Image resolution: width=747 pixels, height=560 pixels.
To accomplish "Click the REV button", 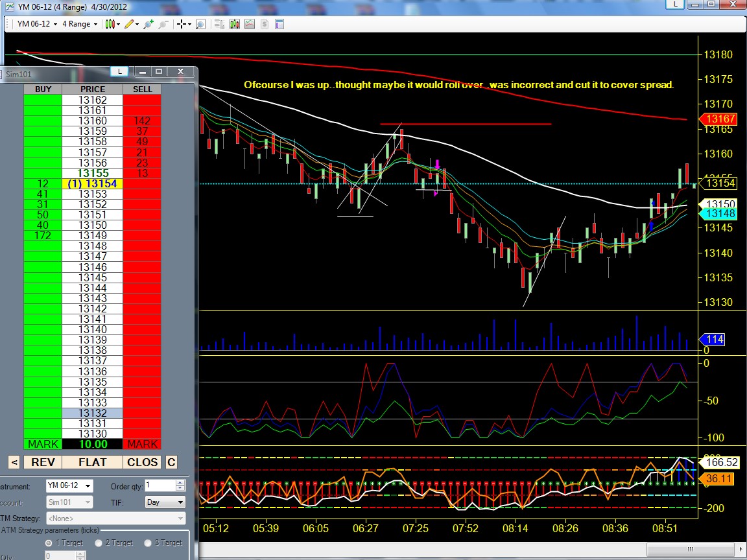I will 43,462.
